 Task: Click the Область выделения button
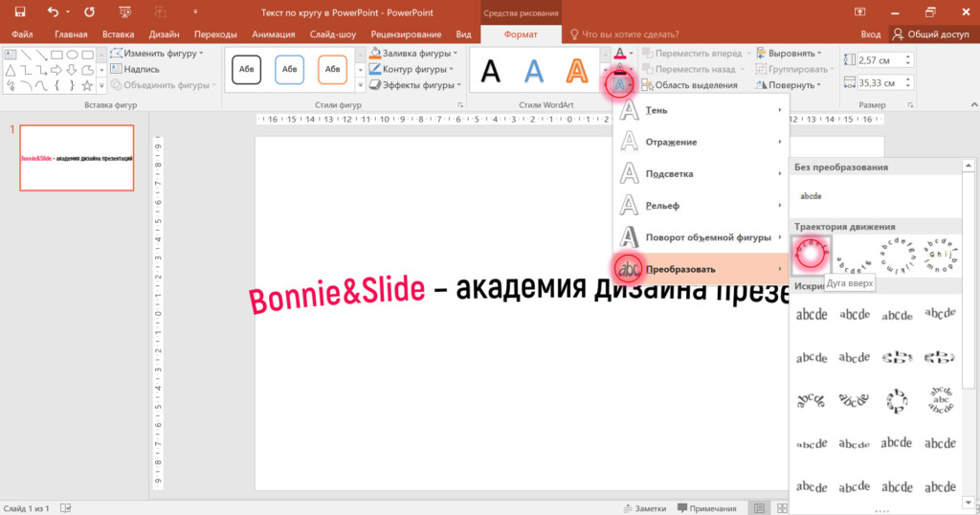[689, 85]
